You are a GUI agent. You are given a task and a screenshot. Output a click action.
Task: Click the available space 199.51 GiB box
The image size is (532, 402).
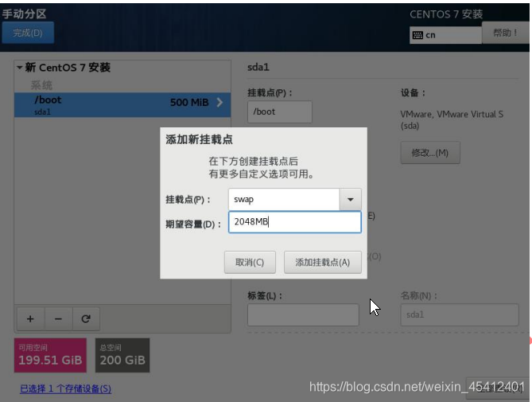(x=50, y=355)
